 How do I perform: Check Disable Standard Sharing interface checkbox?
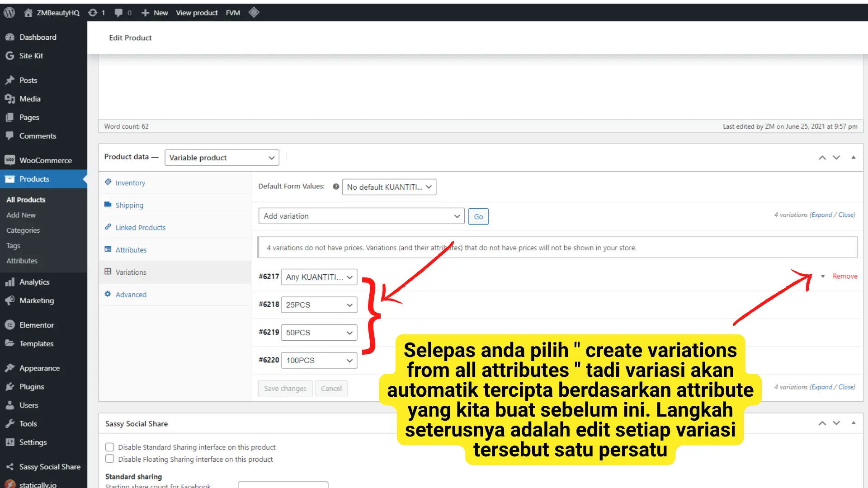[x=109, y=447]
